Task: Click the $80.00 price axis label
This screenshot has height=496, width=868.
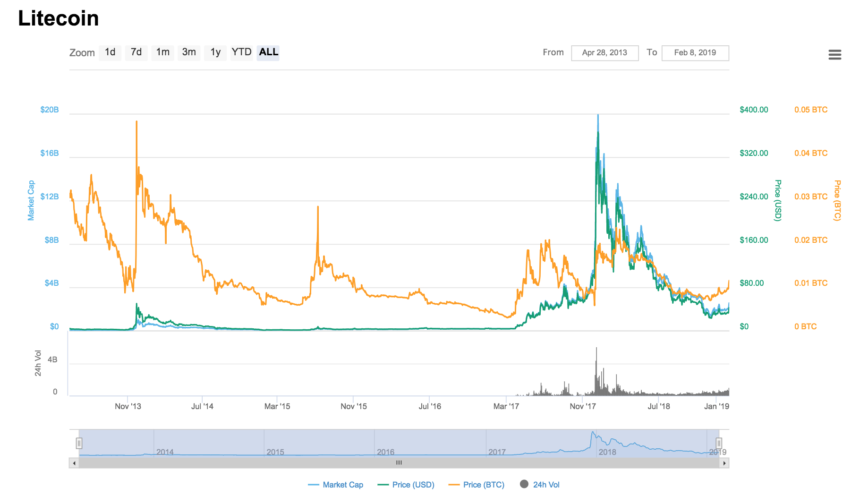Action: click(752, 283)
